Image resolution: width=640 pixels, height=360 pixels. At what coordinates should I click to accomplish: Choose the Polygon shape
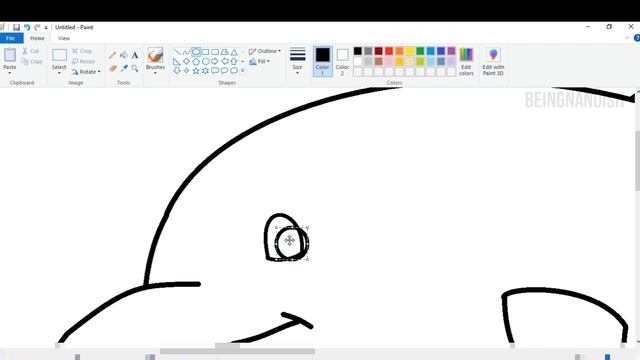224,52
